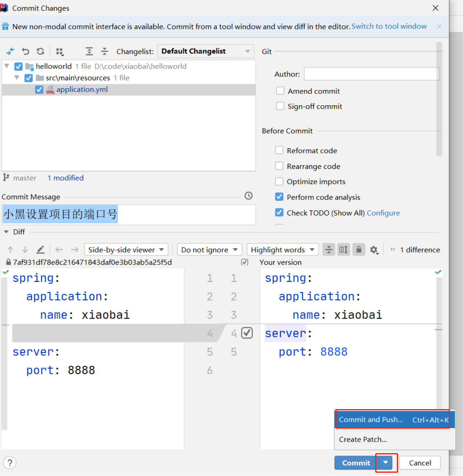Click the Cancel button
The image size is (463, 476).
(420, 463)
